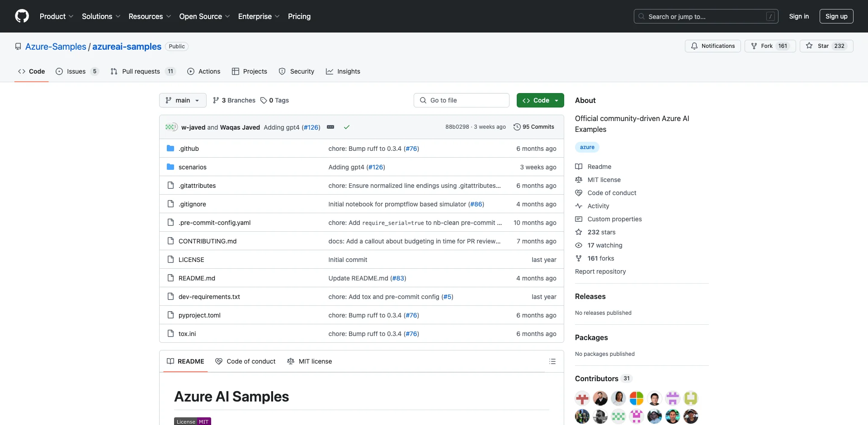Open commit hash 88b0298
868x425 pixels.
pos(457,127)
